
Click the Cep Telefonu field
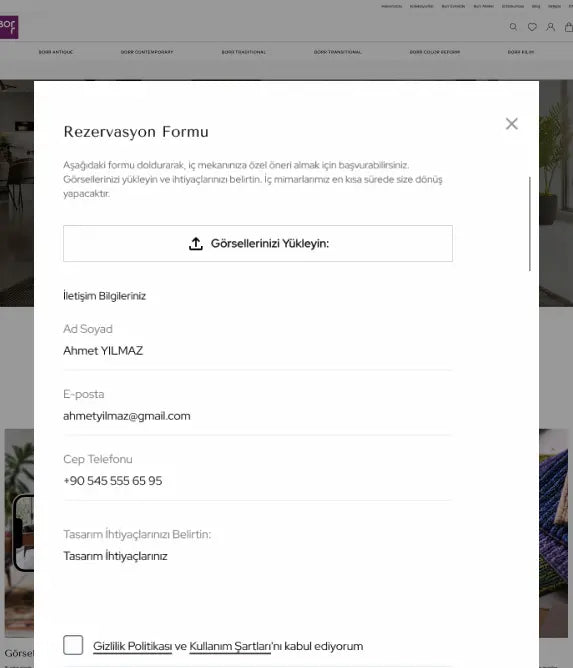point(258,481)
